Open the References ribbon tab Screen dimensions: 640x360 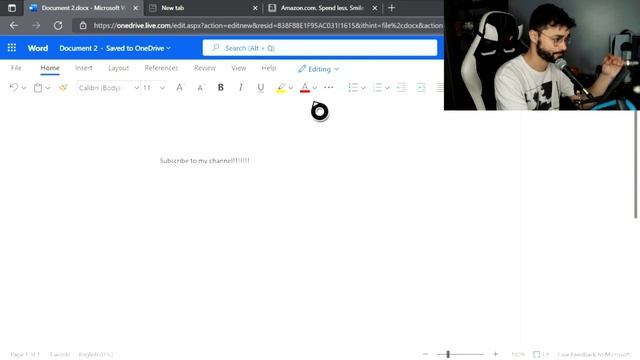[x=161, y=68]
